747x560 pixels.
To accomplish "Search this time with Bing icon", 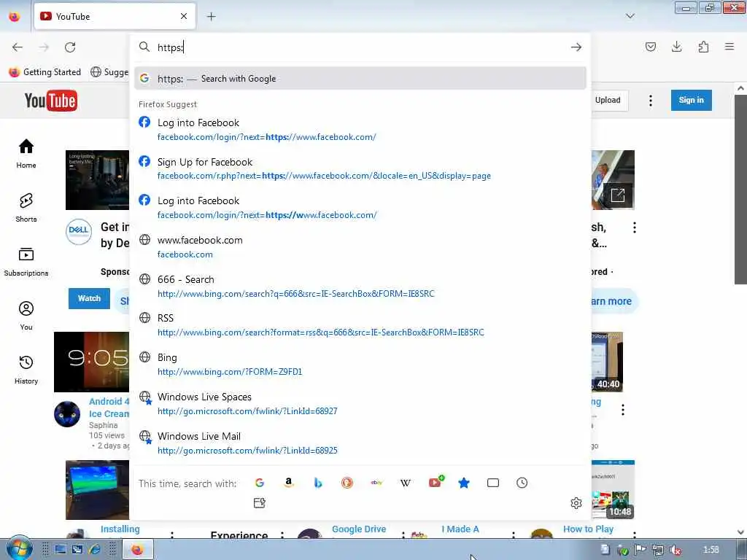I will coord(318,483).
